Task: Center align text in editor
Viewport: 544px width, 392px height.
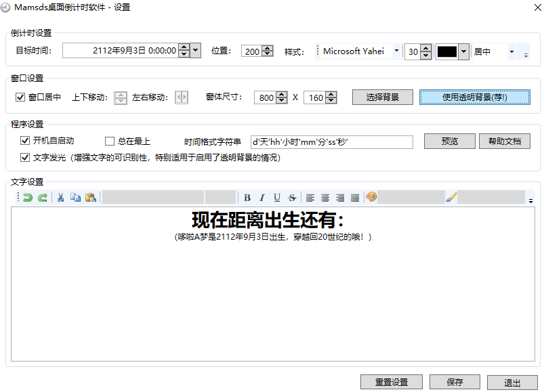Action: (x=325, y=198)
